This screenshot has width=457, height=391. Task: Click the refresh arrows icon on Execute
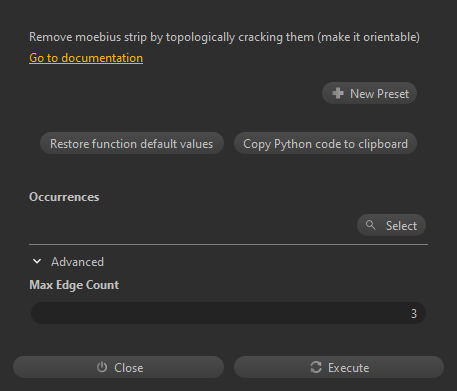(316, 367)
